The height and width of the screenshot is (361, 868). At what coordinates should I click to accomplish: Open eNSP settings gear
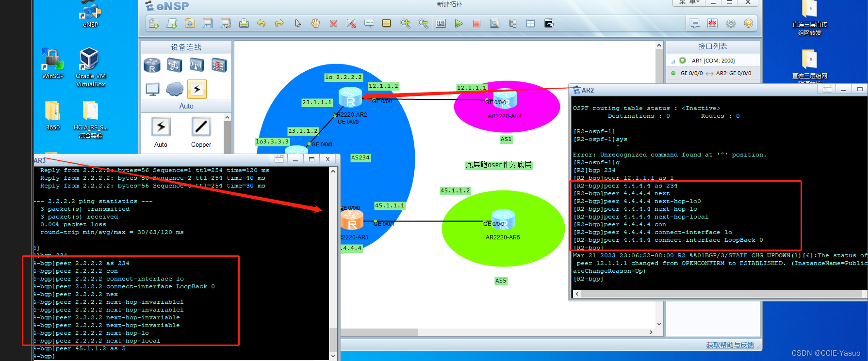pos(731,23)
